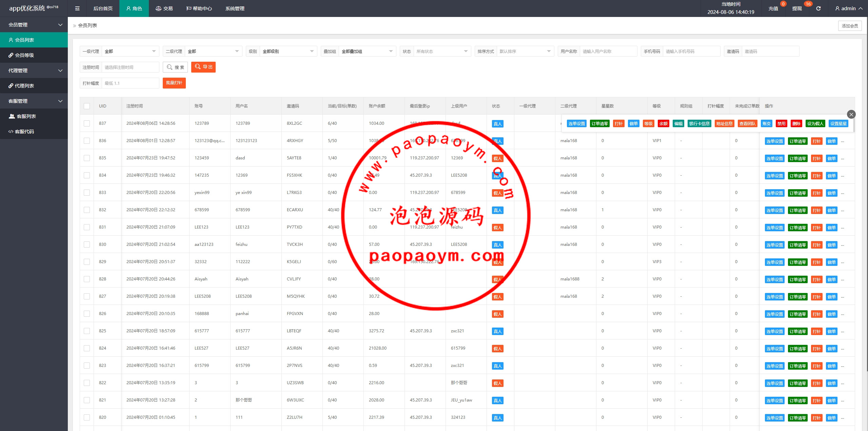Viewport: 868px width, 431px height.
Task: Focus the 邀请码 input field
Action: tap(770, 51)
